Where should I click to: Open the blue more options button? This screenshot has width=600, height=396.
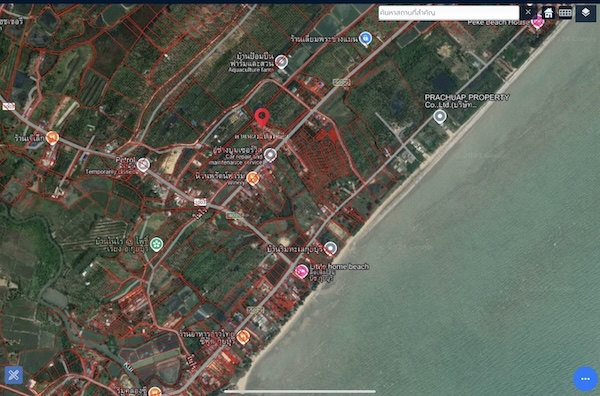click(585, 379)
